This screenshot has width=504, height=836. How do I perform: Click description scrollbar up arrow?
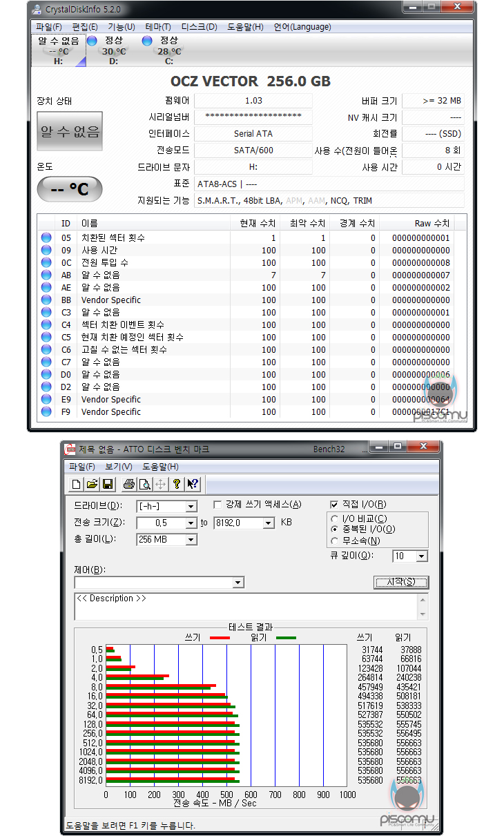pos(422,599)
